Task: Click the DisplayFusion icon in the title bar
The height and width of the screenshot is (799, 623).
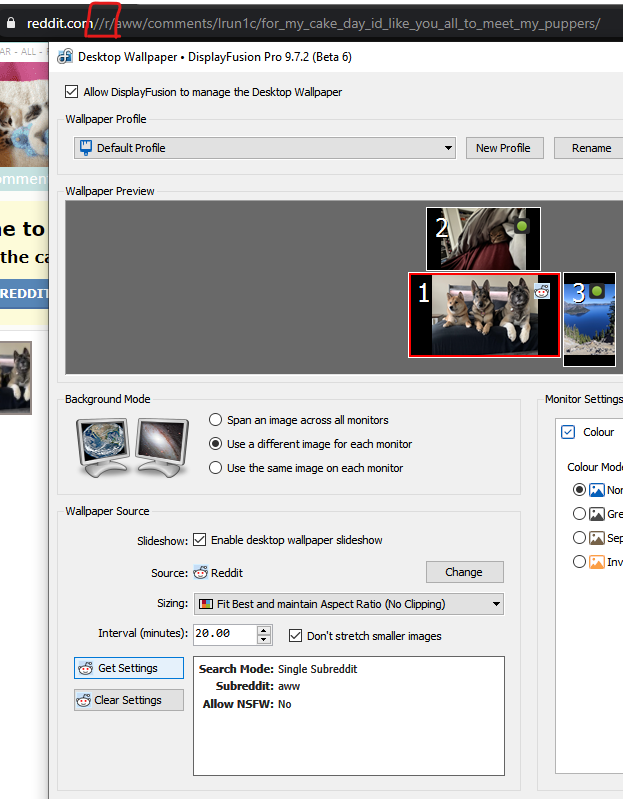Action: (x=65, y=57)
